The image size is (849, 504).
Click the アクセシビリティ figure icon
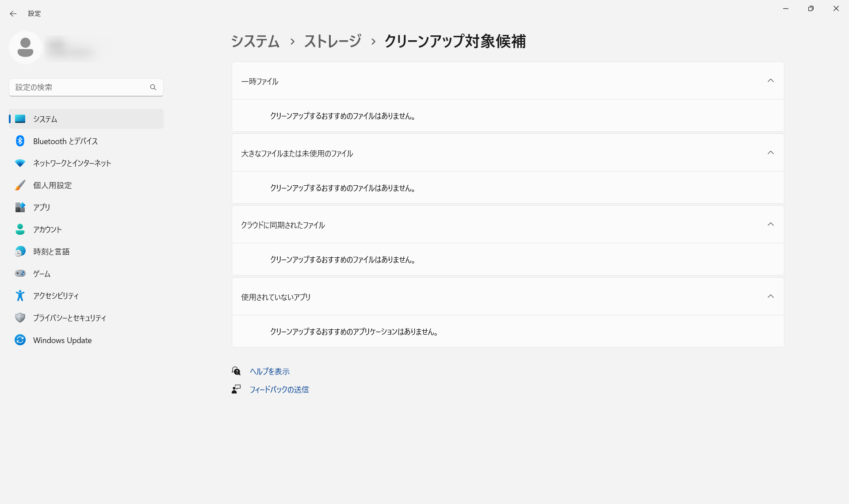click(20, 295)
